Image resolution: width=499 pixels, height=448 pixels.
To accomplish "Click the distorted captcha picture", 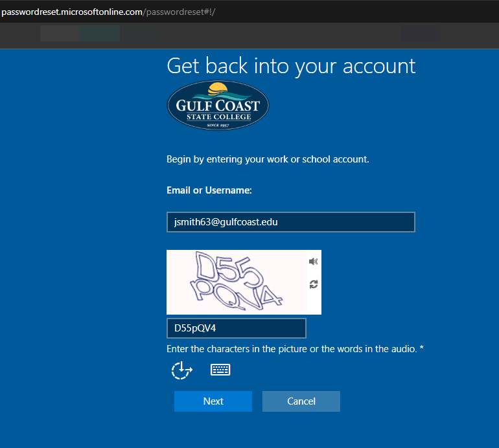I will 237,282.
